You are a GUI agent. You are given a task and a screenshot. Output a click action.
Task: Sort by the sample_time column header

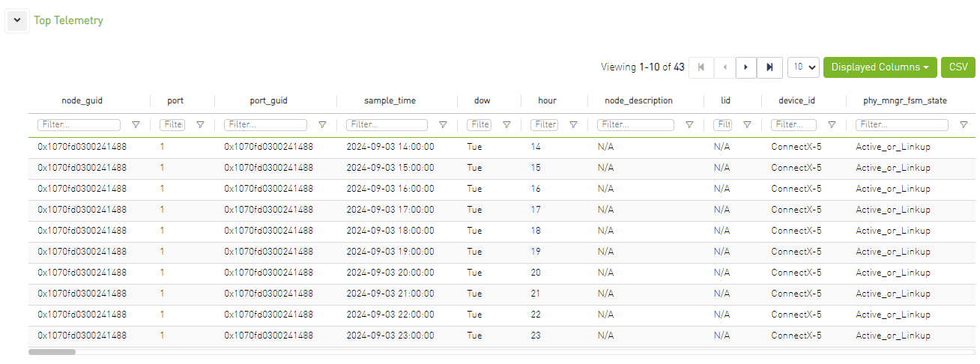pyautogui.click(x=390, y=100)
